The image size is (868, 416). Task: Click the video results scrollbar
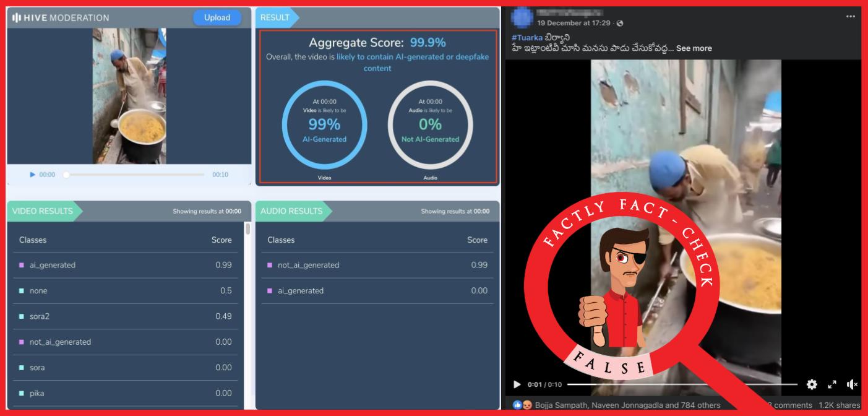tap(247, 230)
